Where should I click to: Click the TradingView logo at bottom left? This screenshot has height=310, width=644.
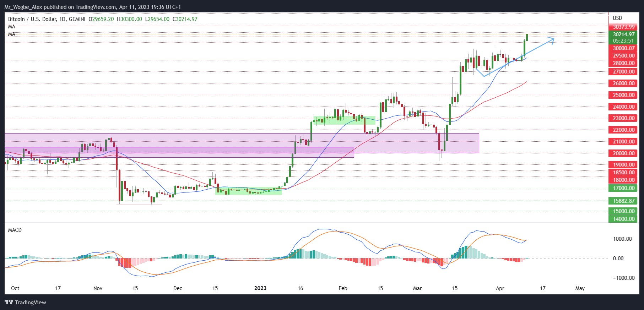[26, 302]
